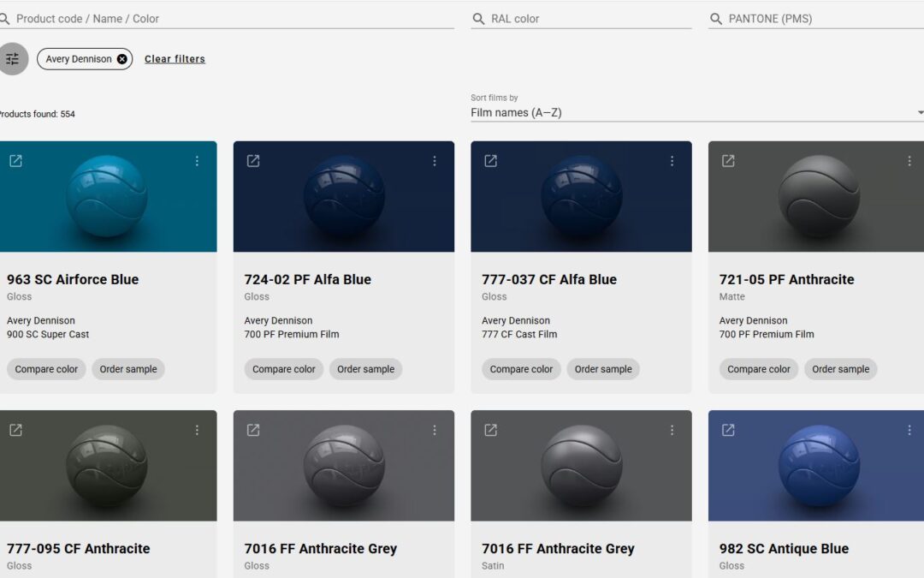The width and height of the screenshot is (924, 578).
Task: Compare color for 724-02 PF Alfa Blue
Action: (284, 369)
